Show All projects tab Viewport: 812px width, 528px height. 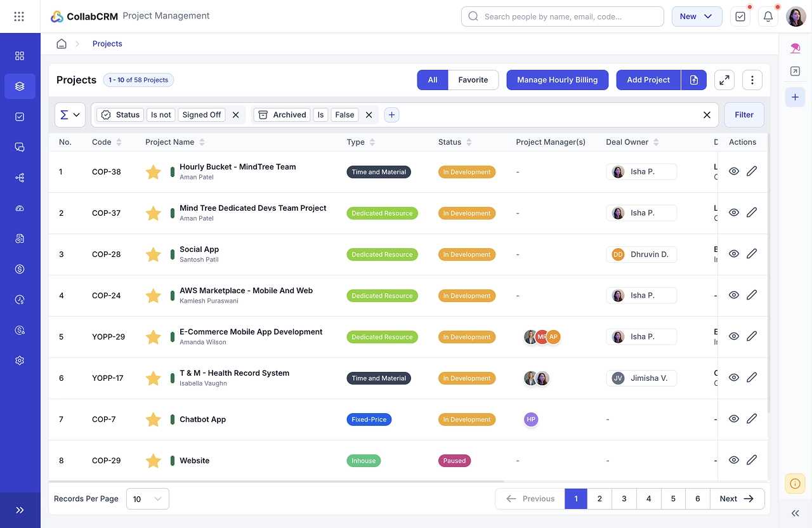pos(433,80)
